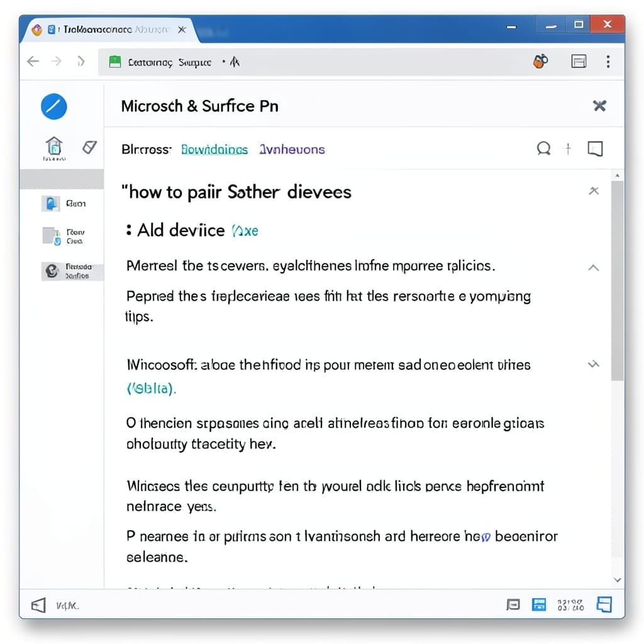Click the scrollbar down arrow
This screenshot has height=644, width=644.
618,580
